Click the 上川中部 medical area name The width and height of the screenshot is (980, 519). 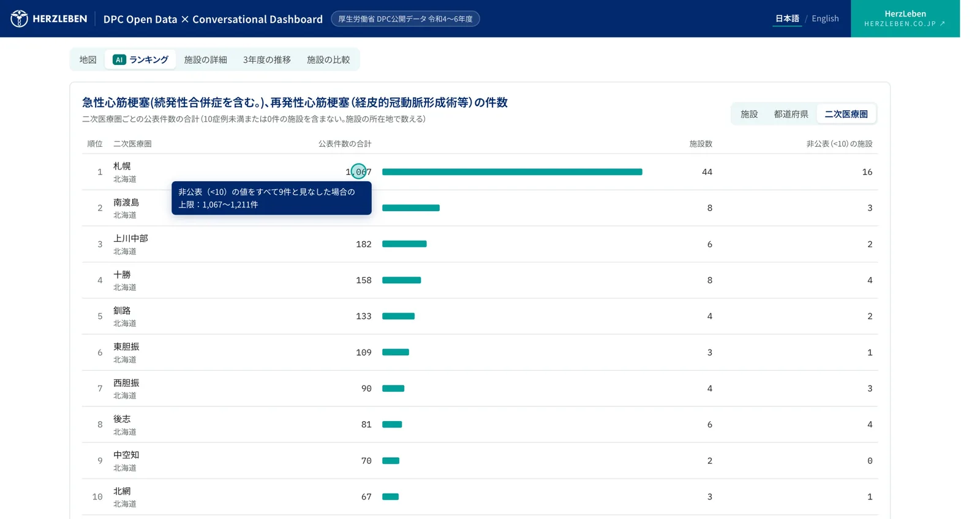130,238
